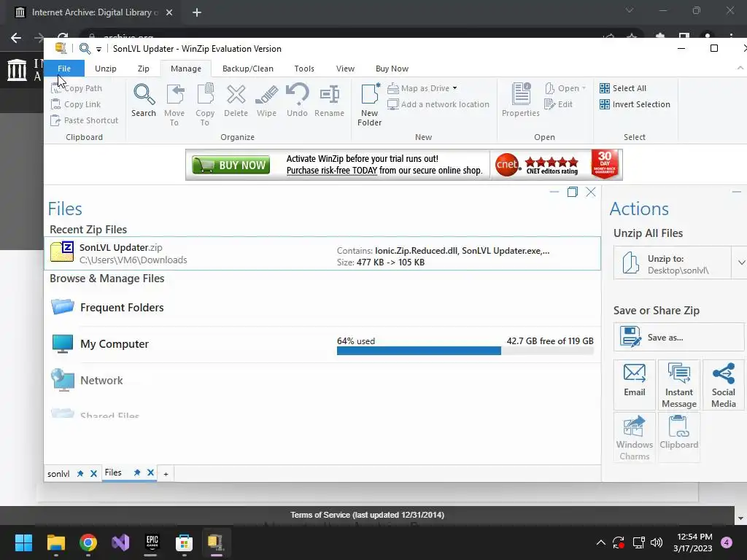Image resolution: width=747 pixels, height=560 pixels.
Task: Pin the Files tab
Action: pos(136,472)
